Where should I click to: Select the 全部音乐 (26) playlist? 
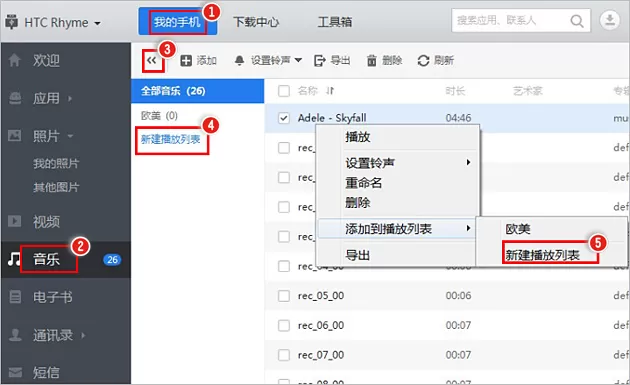point(197,91)
